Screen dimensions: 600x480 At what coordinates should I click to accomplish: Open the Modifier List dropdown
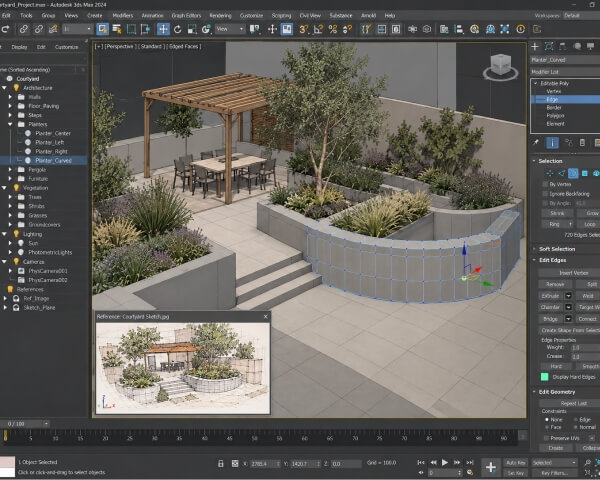click(565, 72)
